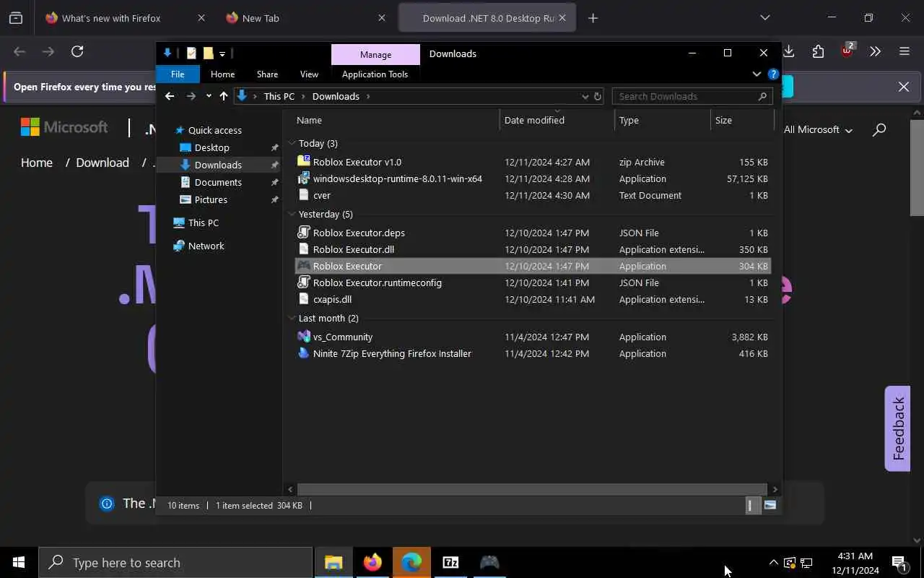Collapse the Yesterday (5) group
924x578 pixels.
click(292, 214)
